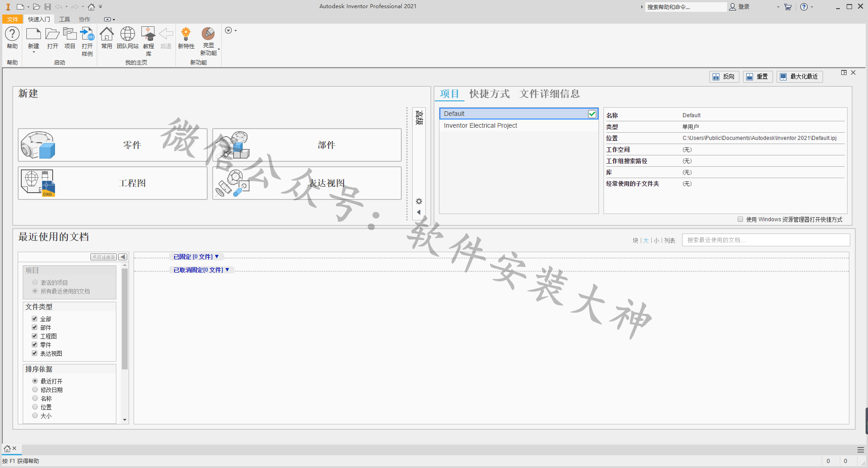Viewport: 868px width, 468px height.
Task: Create a new 工程图 drawing file
Action: (x=113, y=183)
